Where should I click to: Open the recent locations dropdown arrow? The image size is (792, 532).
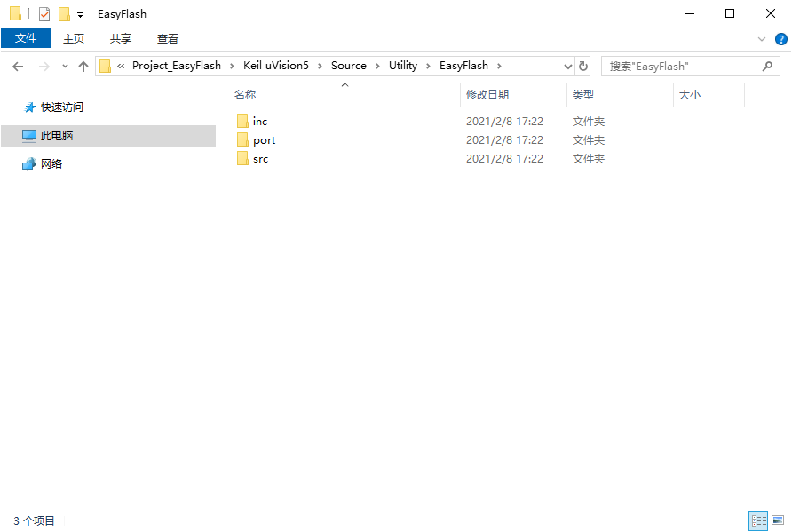(x=65, y=67)
